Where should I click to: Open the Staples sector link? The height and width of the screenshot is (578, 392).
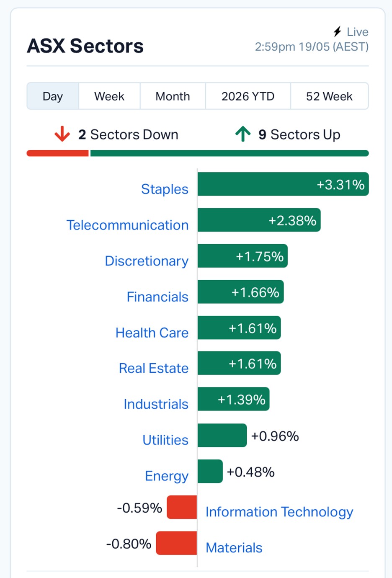point(165,189)
